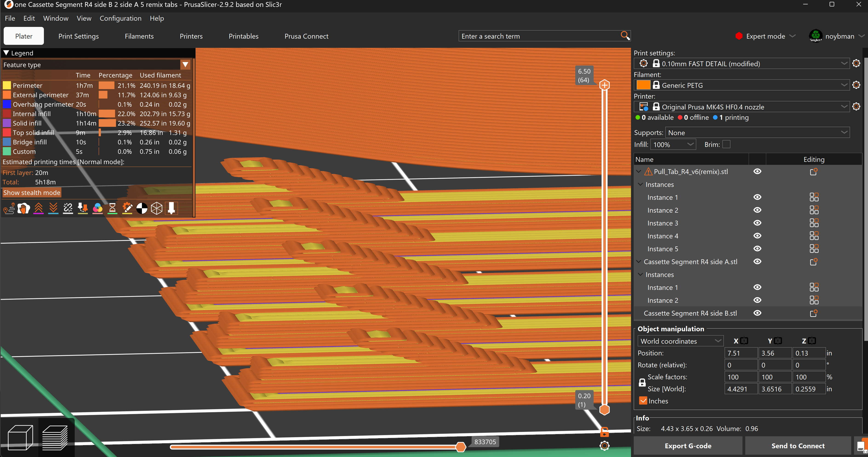Switch to sliced layers preview icon
868x457 pixels.
[x=55, y=437]
